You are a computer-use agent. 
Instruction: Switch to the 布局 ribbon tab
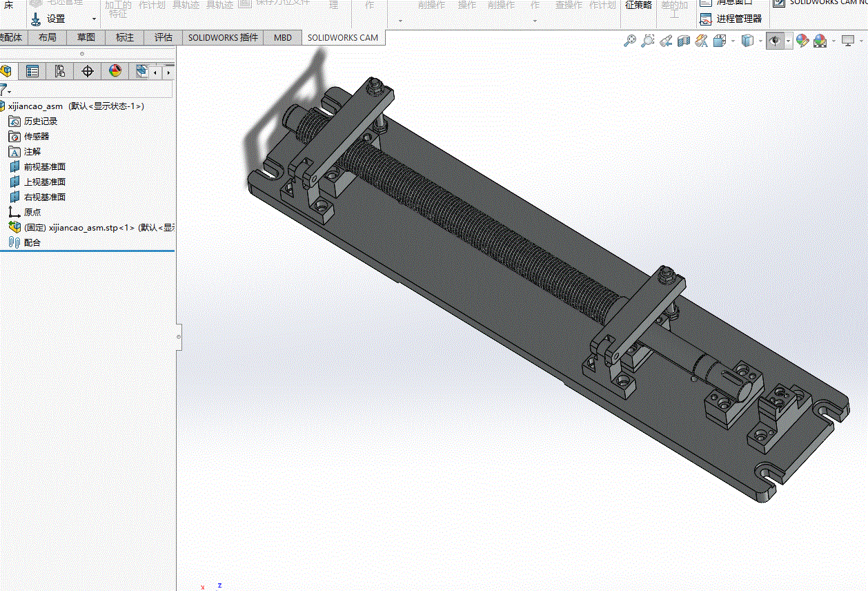click(x=48, y=37)
